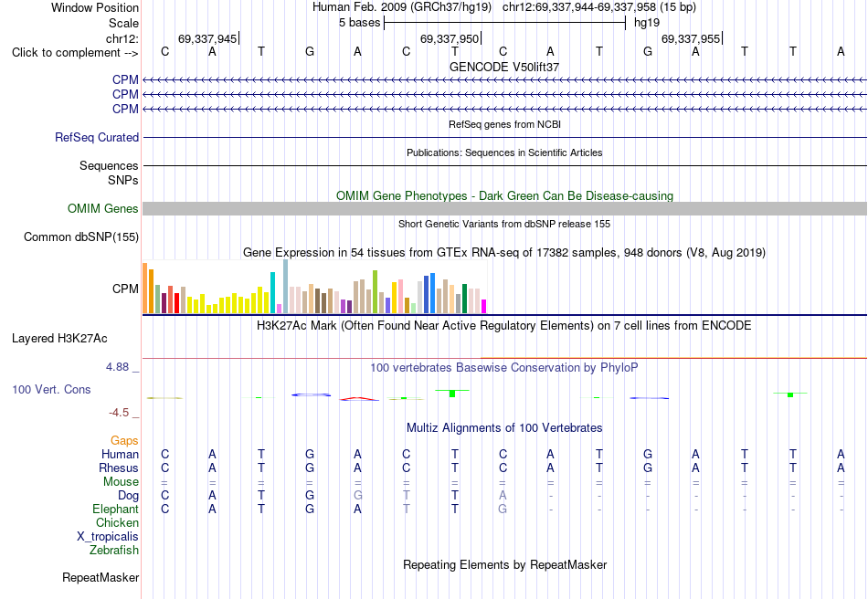
Task: Open the RefSeq genes from NCBI title
Action: (504, 124)
